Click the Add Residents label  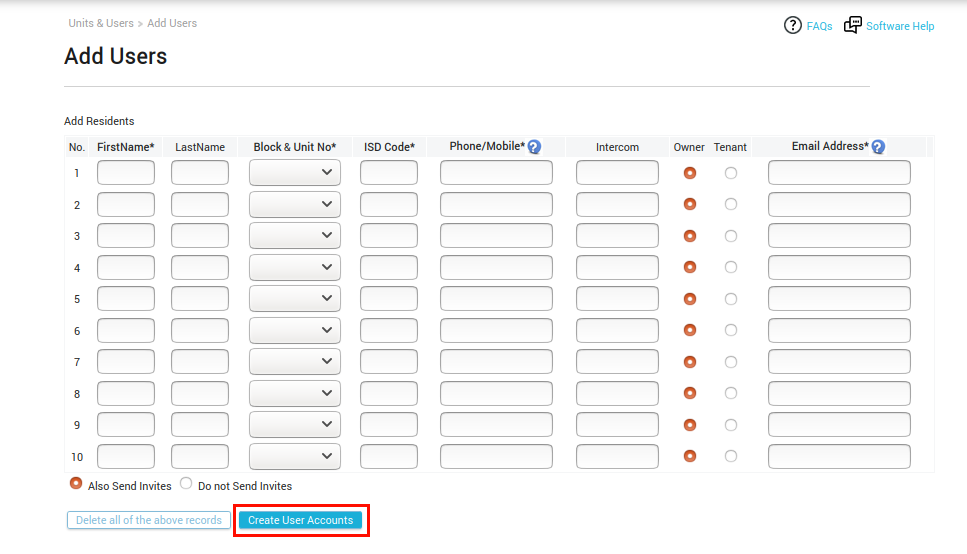tap(99, 121)
